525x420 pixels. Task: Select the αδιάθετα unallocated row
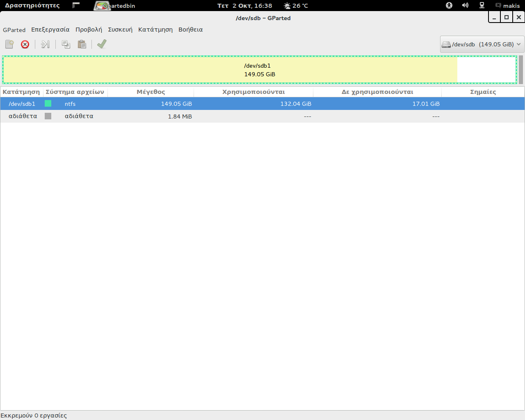[x=262, y=116]
